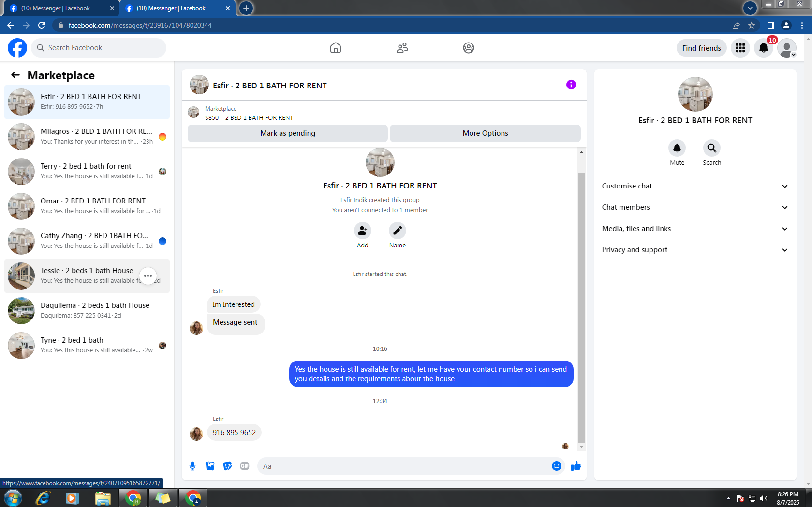The image size is (812, 507).
Task: Reload the page in browser
Action: tap(42, 25)
